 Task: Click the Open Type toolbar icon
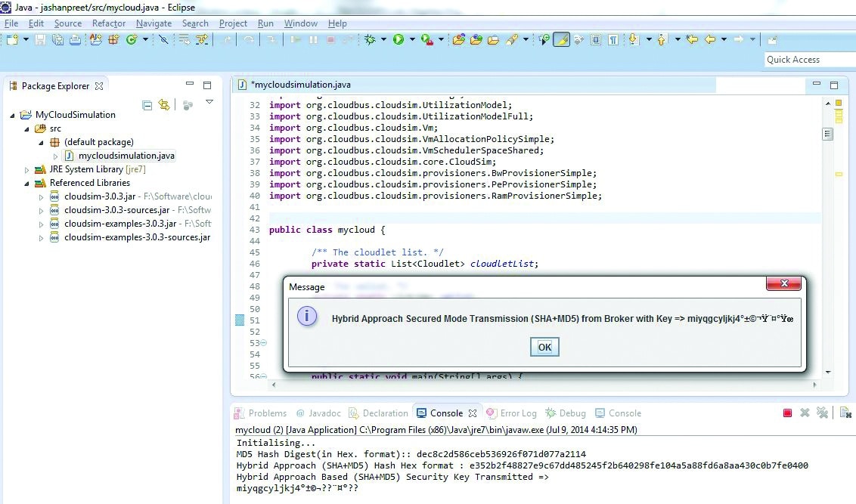(458, 39)
